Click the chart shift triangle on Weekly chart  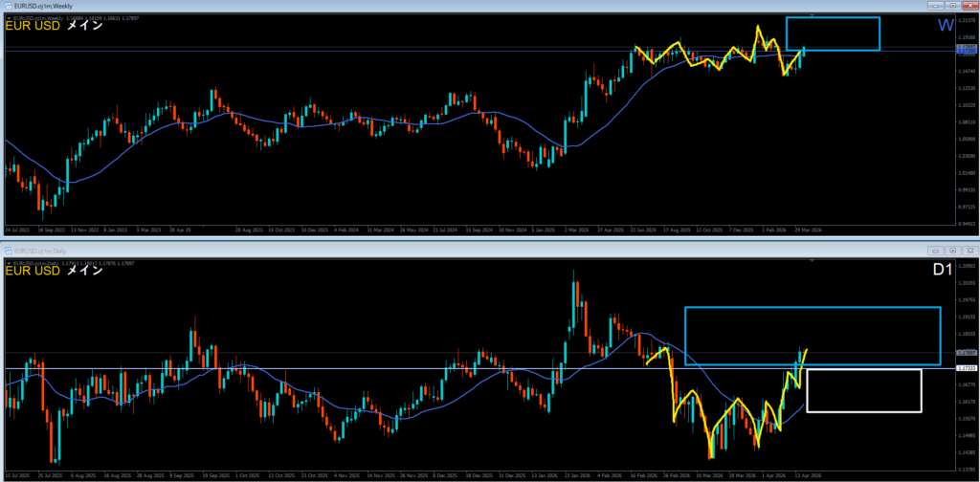(x=813, y=16)
